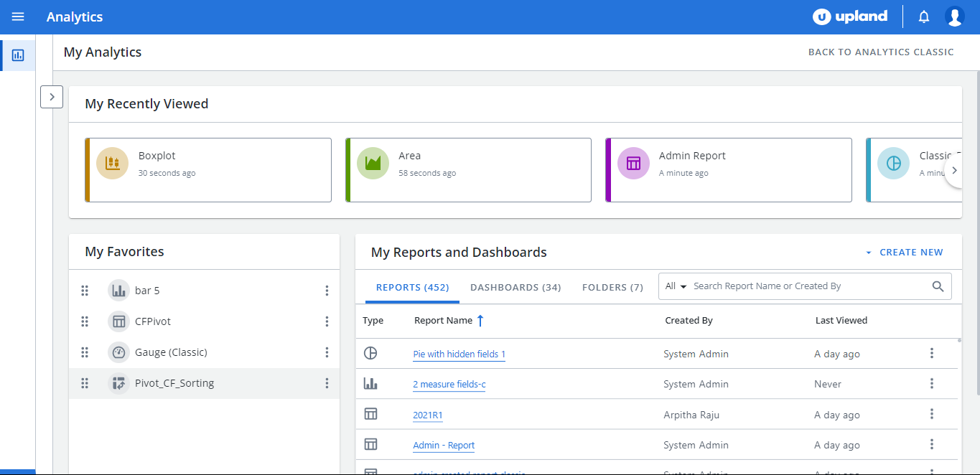Open the user profile avatar
Screen dimensions: 980x475
point(954,17)
